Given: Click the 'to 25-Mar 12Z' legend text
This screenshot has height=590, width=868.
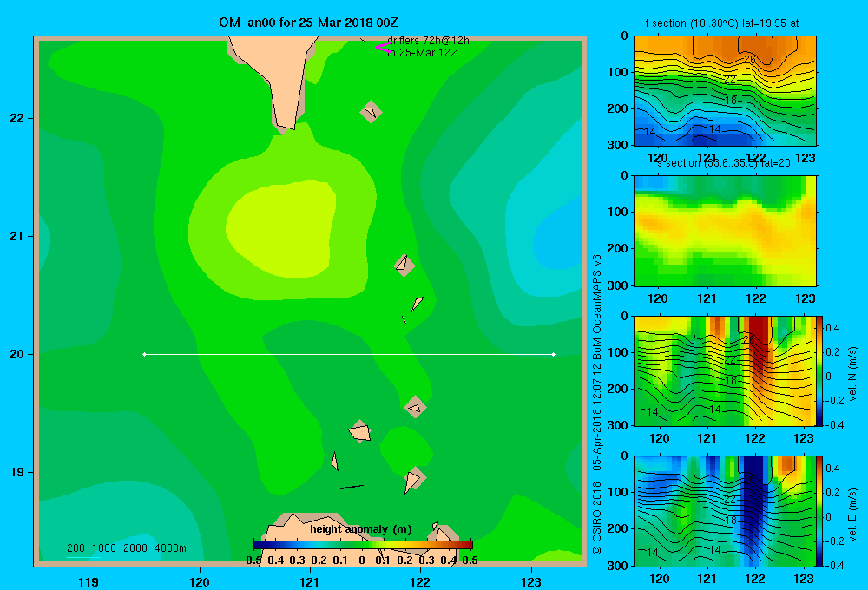Looking at the screenshot, I should tap(423, 53).
